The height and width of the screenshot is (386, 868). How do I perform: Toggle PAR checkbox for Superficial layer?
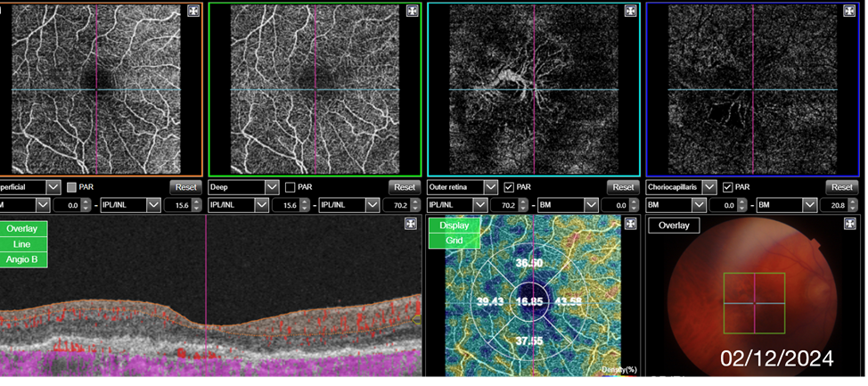(71, 187)
